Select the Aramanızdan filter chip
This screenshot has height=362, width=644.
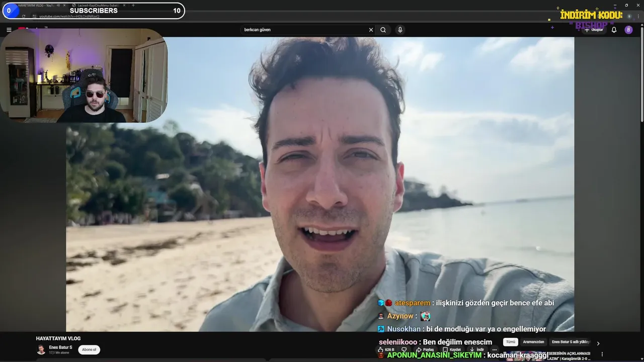(533, 342)
